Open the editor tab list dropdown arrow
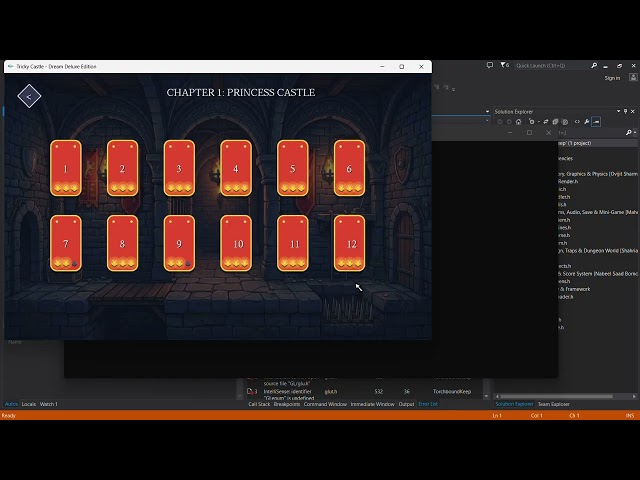Screen dimensions: 640x480 [x=487, y=111]
